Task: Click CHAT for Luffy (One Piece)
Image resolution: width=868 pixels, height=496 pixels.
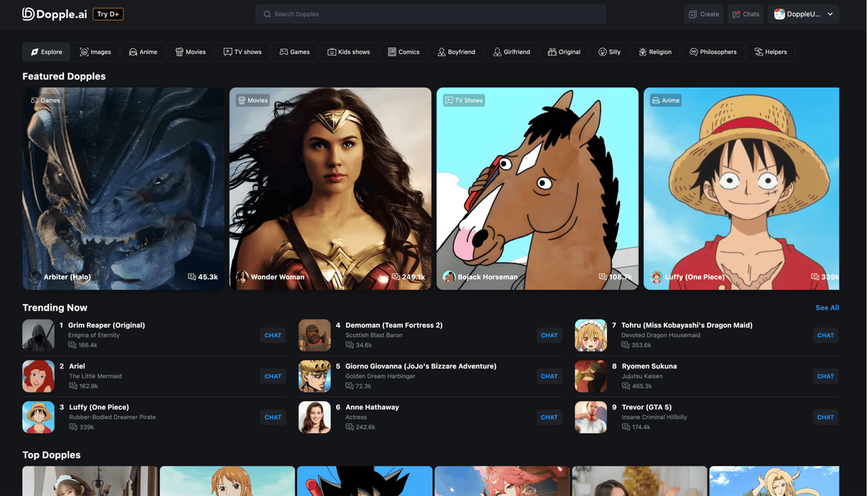Action: click(x=273, y=417)
